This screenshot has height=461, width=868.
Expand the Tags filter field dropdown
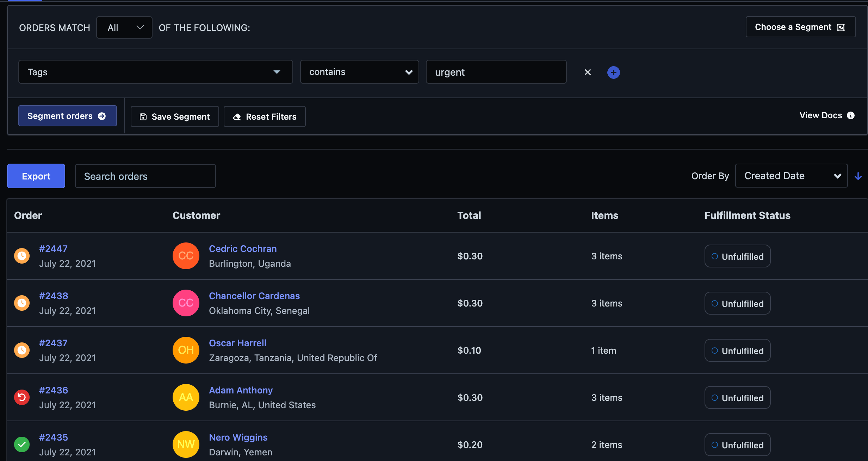tap(155, 72)
